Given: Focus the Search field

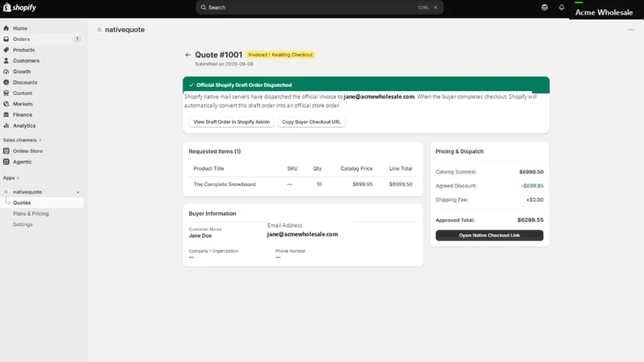Looking at the screenshot, I should click(x=320, y=7).
